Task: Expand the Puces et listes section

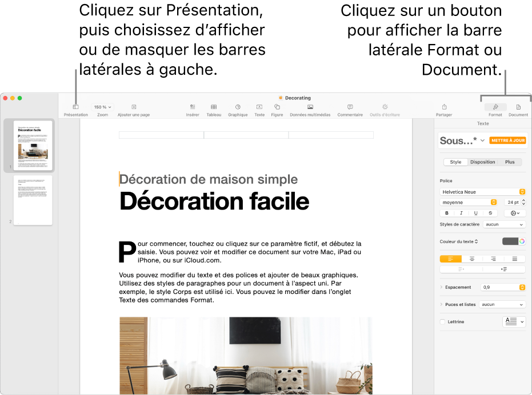Action: point(441,304)
